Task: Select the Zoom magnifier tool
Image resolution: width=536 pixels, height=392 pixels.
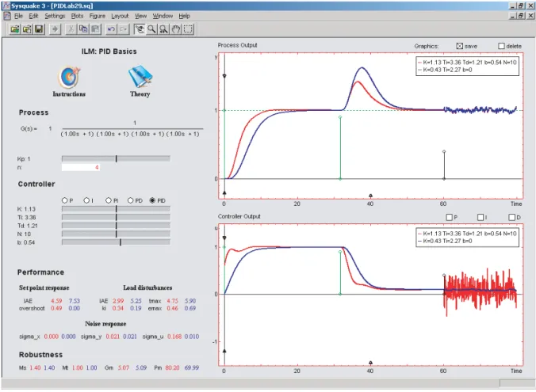Action: click(x=151, y=29)
